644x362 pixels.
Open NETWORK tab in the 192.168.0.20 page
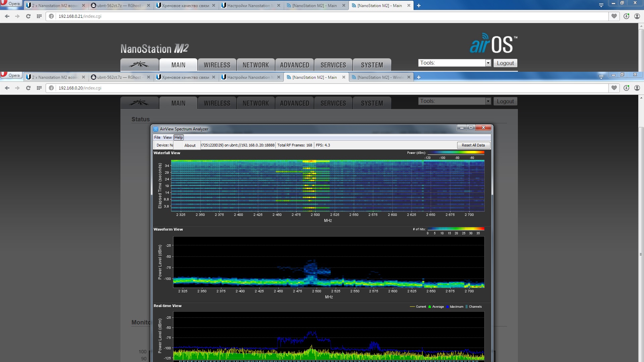pos(256,103)
